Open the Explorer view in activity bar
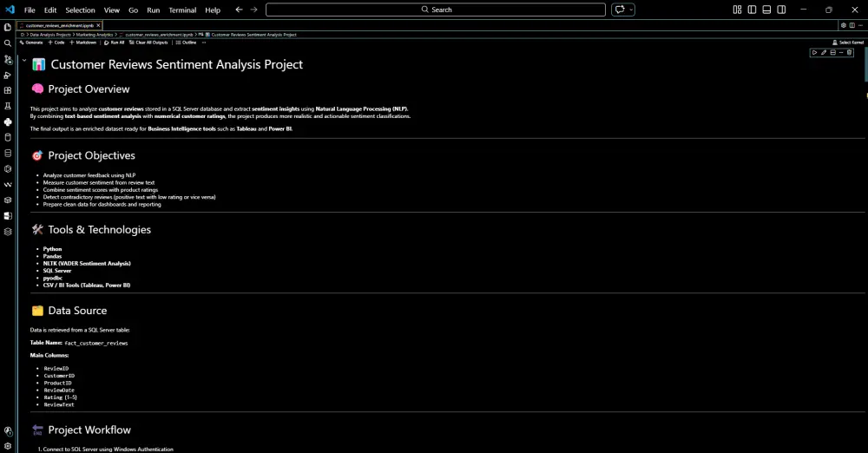868x453 pixels. coord(8,27)
